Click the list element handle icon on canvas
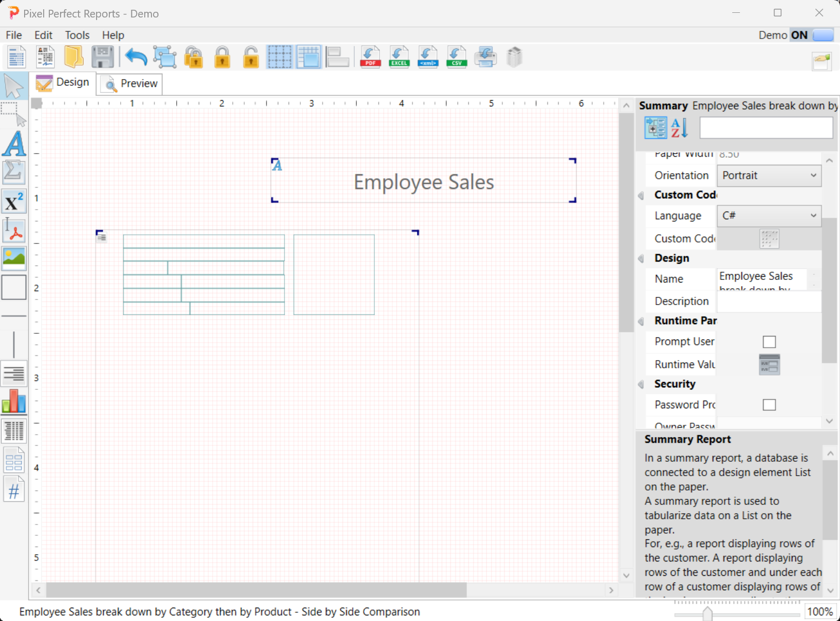 pyautogui.click(x=101, y=237)
